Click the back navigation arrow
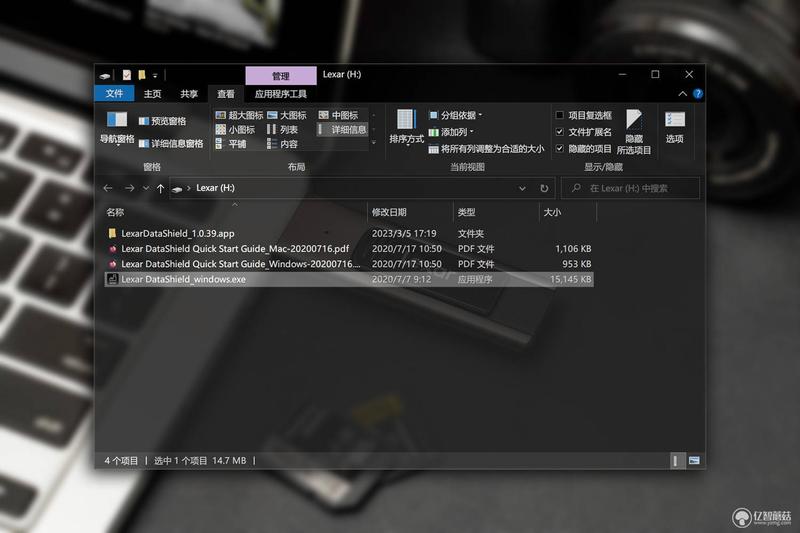800x533 pixels. point(108,188)
